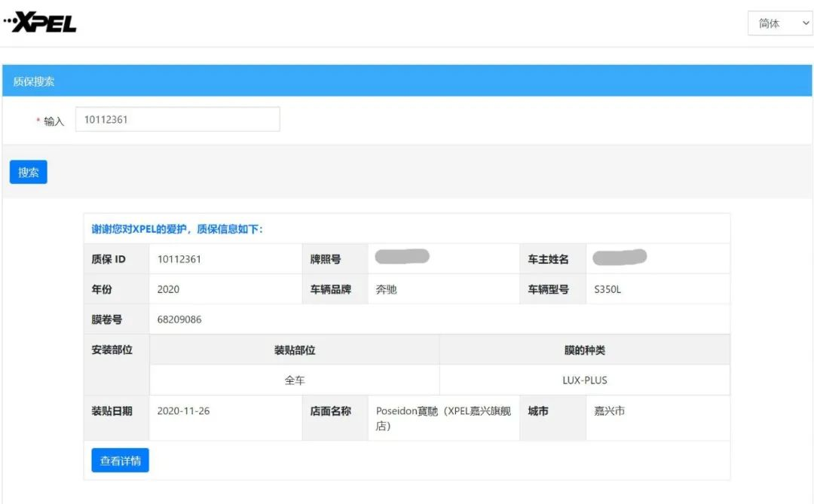Click the XPEL logo

coord(41,23)
